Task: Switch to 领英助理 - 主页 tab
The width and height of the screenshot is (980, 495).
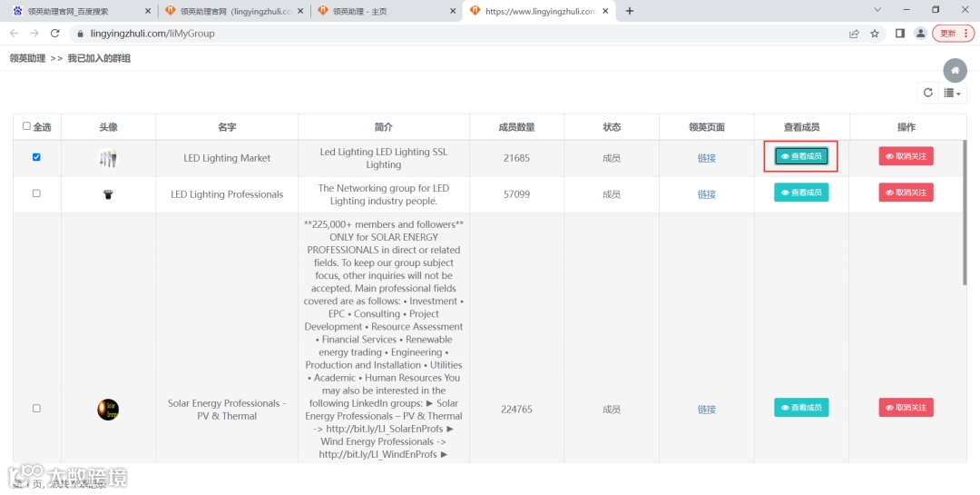Action: (x=387, y=11)
